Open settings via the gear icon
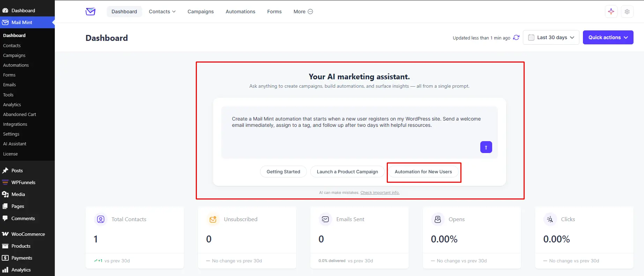This screenshot has height=276, width=644. 627,12
